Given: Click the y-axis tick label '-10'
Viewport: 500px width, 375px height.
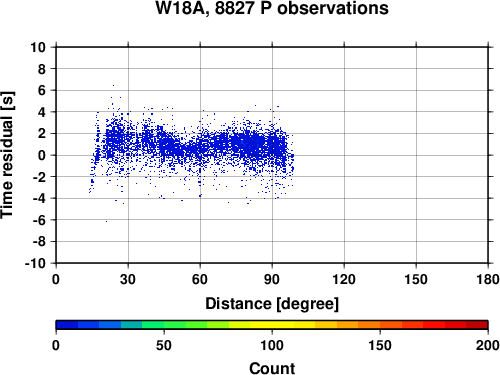Looking at the screenshot, I should click(x=35, y=263).
